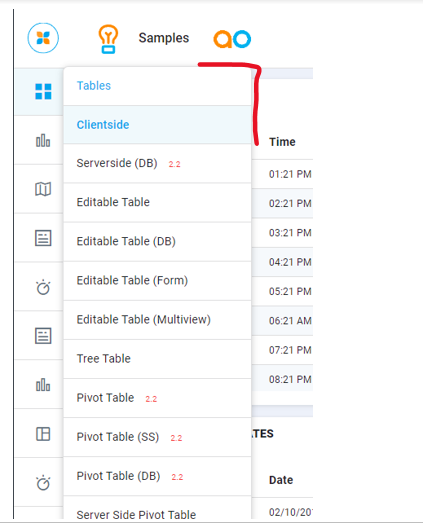The width and height of the screenshot is (423, 527).
Task: Choose Editable Table menu item
Action: (157, 202)
